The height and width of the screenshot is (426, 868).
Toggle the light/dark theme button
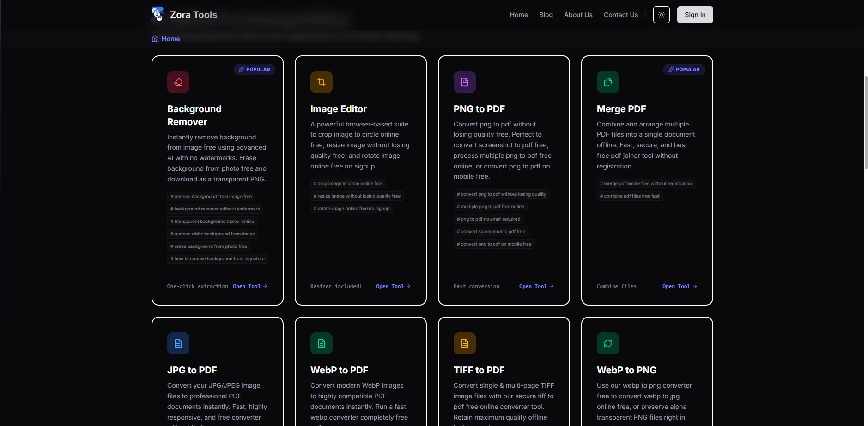pos(662,15)
